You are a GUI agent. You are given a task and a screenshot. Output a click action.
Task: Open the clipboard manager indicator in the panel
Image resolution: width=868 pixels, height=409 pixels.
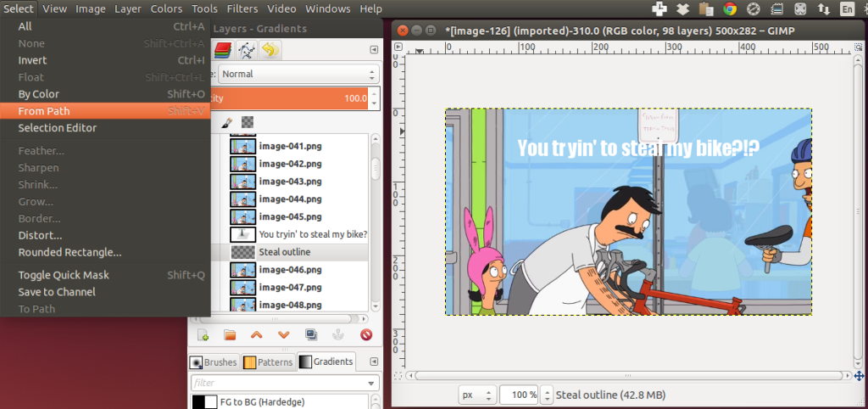tap(706, 8)
